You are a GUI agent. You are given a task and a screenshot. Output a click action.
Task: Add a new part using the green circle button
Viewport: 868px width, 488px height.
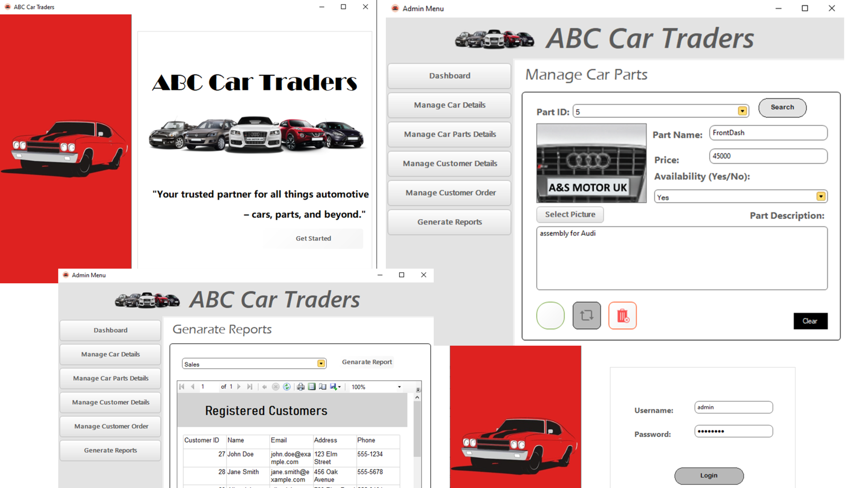550,316
